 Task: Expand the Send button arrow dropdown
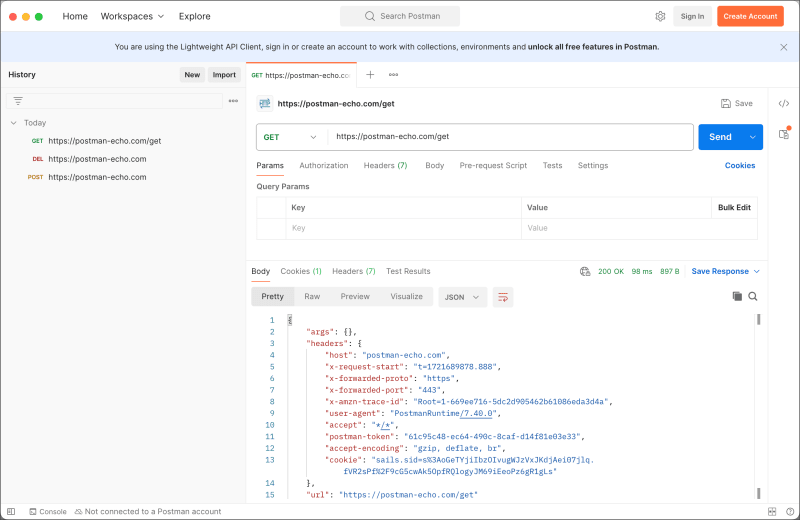click(x=753, y=137)
